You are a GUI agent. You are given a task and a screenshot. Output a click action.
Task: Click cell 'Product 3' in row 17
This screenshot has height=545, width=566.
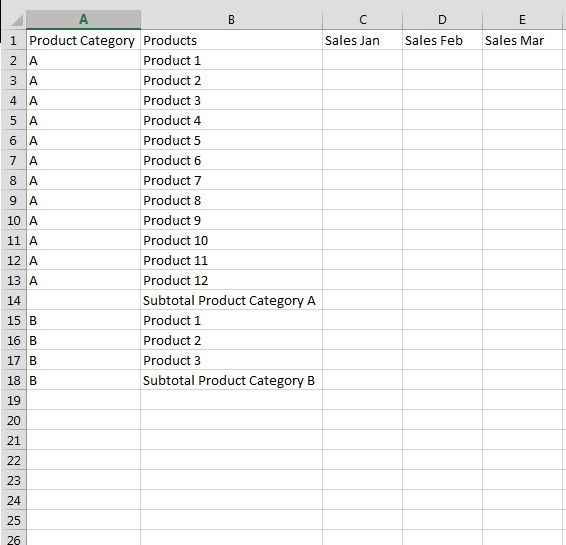tap(231, 360)
